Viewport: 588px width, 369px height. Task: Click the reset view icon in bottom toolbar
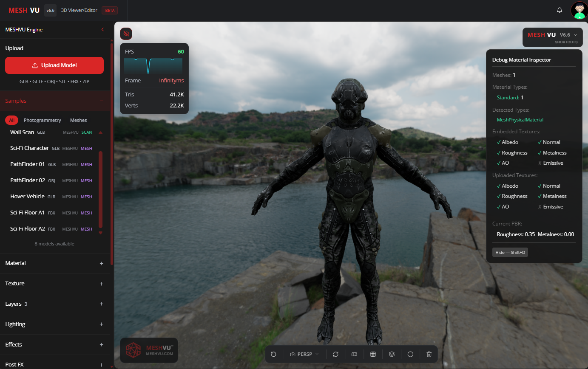coord(274,354)
